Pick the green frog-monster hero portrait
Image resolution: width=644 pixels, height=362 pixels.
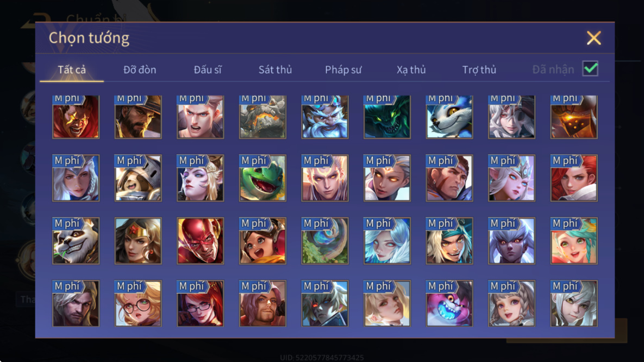(262, 178)
